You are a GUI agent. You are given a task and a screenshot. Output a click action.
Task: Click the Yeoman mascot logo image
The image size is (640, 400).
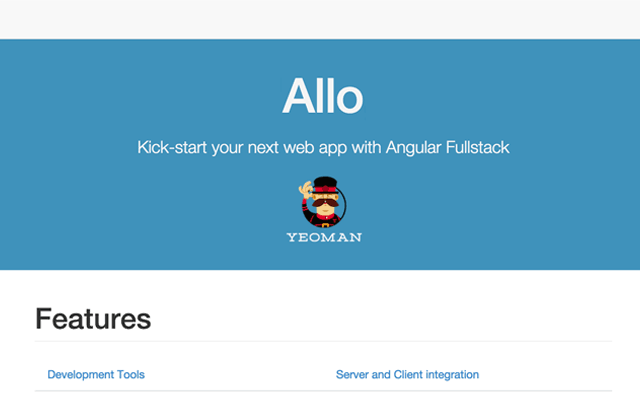[x=324, y=209]
